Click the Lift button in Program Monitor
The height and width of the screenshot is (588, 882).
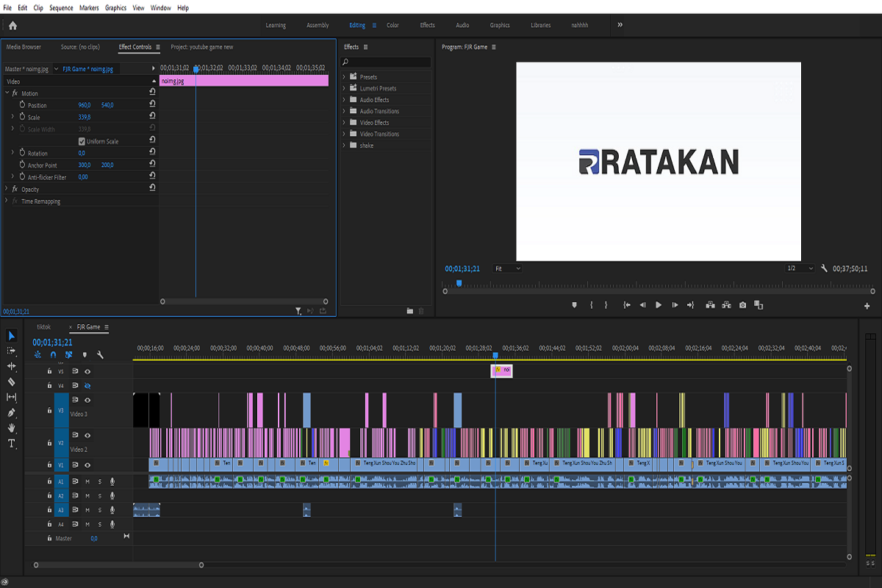coord(711,305)
